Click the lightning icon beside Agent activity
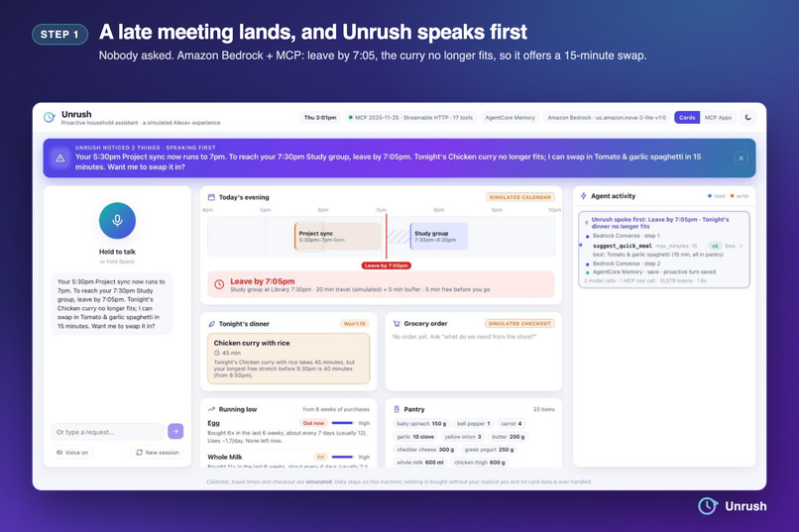 584,196
